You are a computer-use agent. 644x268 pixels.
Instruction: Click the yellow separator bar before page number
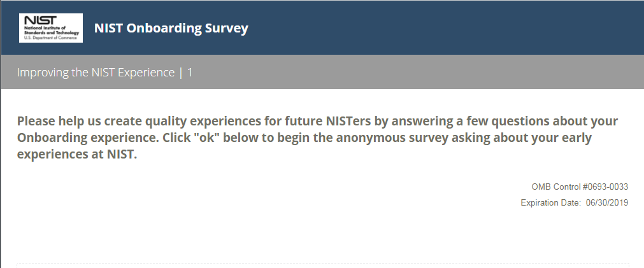pos(181,73)
